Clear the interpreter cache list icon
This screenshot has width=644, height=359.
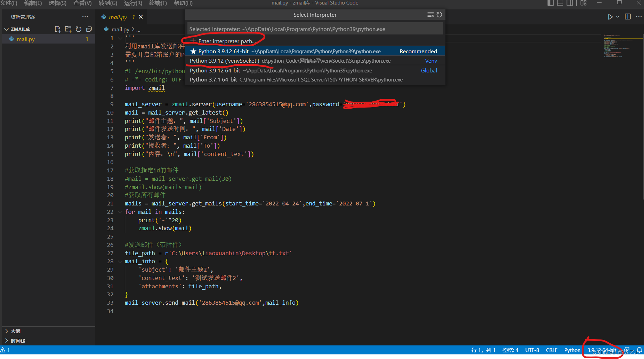(430, 15)
